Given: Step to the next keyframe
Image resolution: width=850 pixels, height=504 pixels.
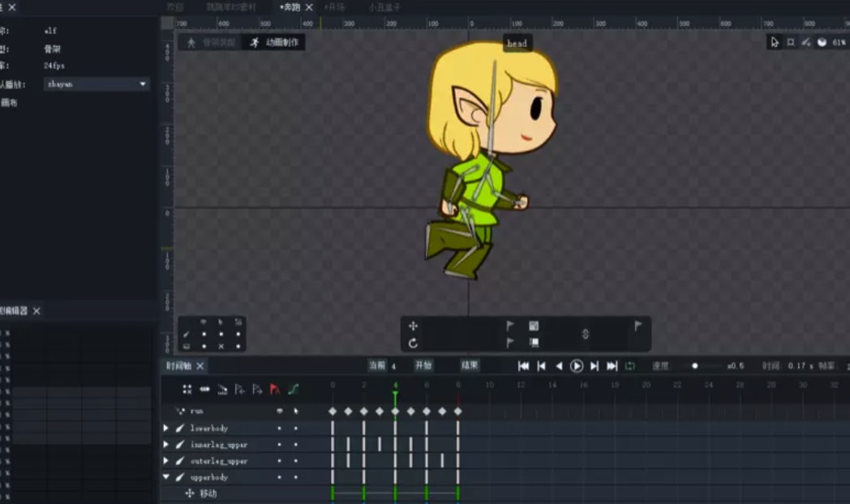Looking at the screenshot, I should [595, 366].
